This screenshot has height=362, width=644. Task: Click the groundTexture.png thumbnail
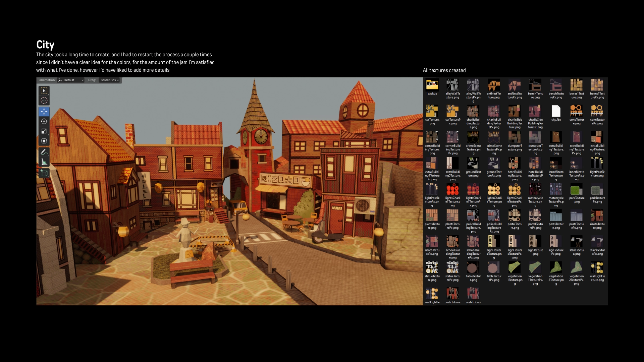tap(473, 163)
